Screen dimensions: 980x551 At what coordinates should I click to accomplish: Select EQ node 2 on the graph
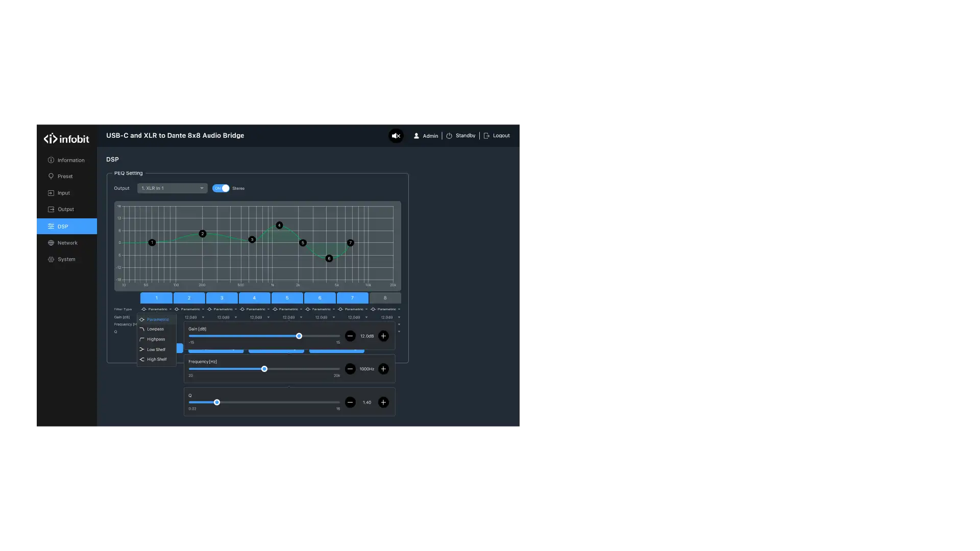[x=203, y=234]
